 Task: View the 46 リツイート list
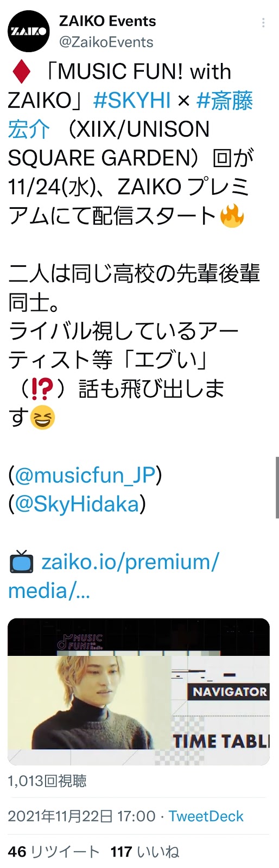coord(54,852)
